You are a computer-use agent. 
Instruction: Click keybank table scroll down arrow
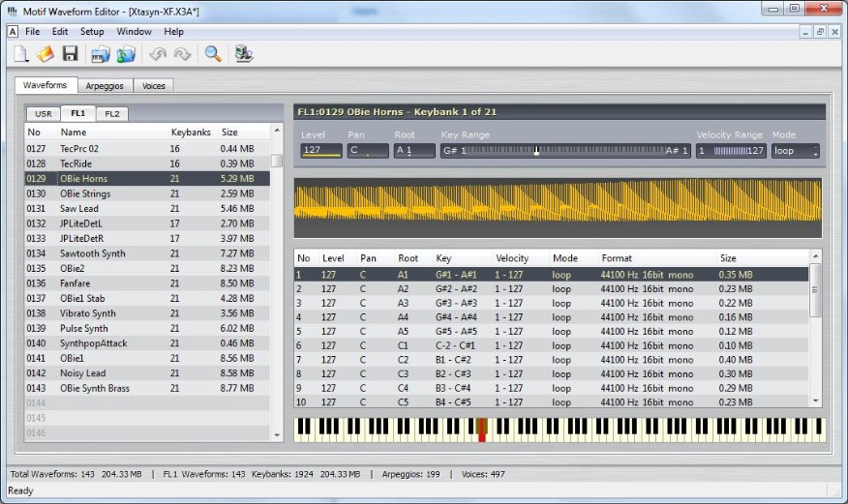(815, 401)
